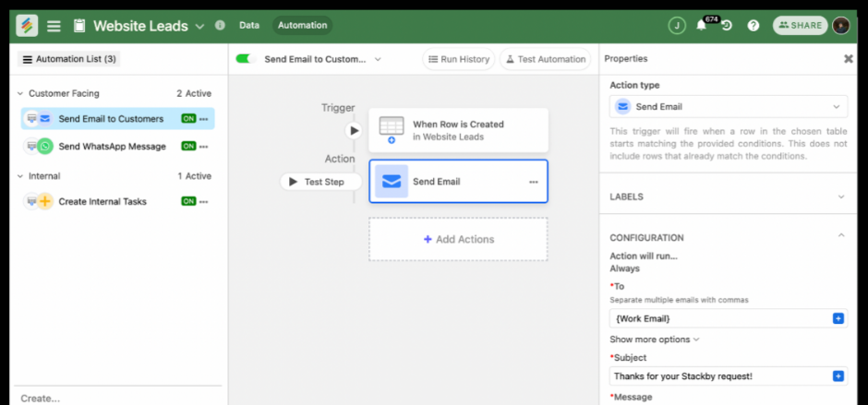This screenshot has width=868, height=405.
Task: Close the Properties panel
Action: [848, 59]
